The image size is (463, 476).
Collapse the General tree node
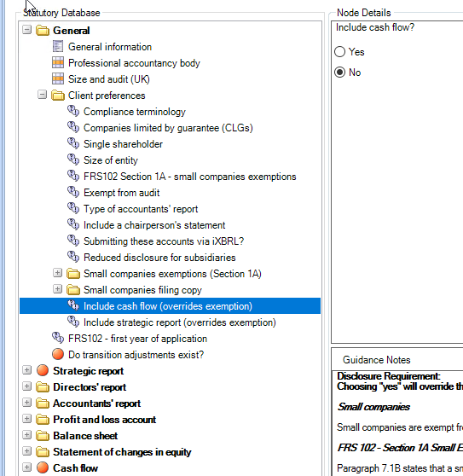pyautogui.click(x=27, y=30)
